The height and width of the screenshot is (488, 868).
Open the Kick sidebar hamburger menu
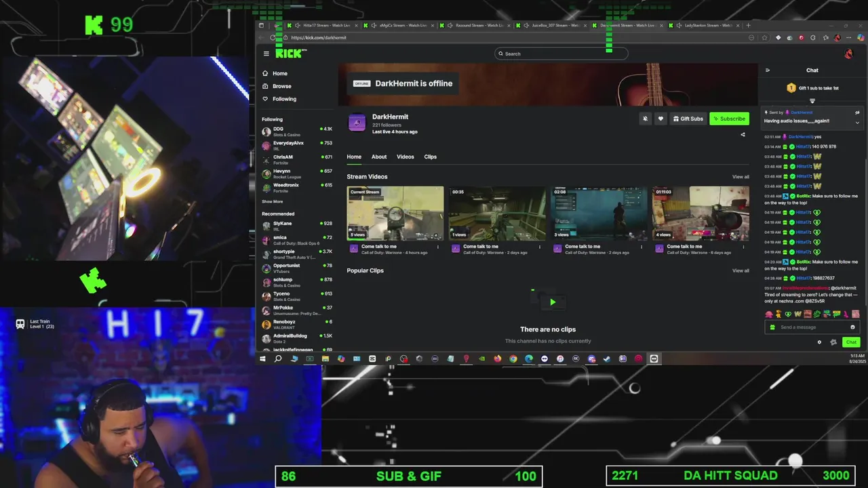point(266,54)
